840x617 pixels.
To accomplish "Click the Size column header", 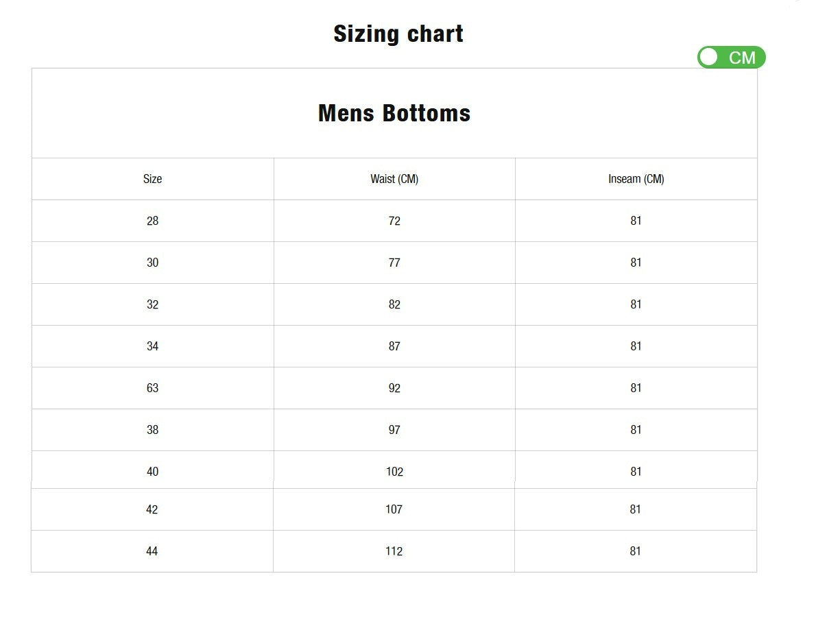I will point(152,179).
